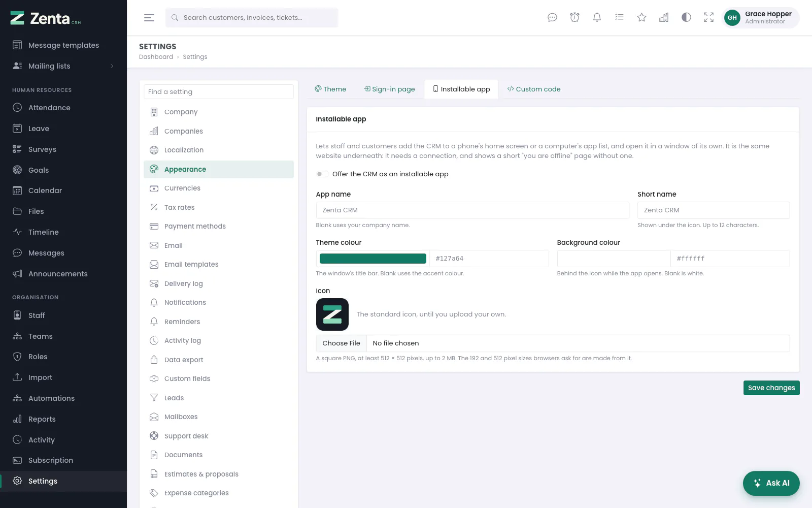Focus the Short name field

[714, 210]
